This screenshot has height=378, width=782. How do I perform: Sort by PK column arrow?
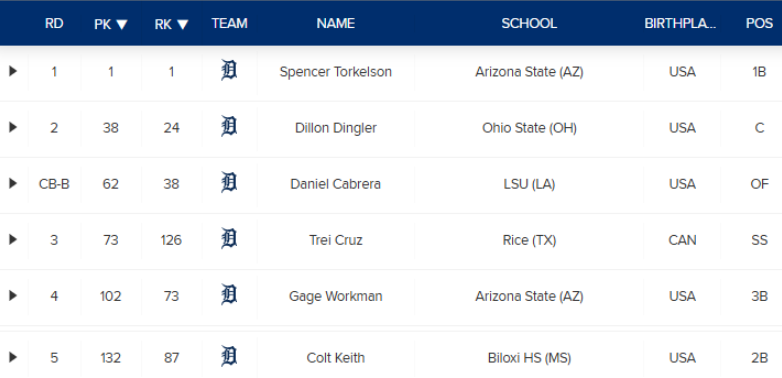122,24
